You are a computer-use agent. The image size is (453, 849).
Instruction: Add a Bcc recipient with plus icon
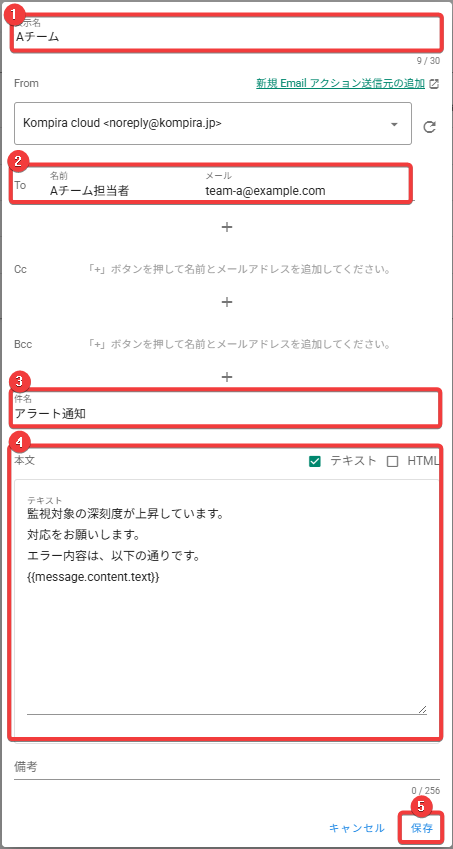click(x=227, y=377)
